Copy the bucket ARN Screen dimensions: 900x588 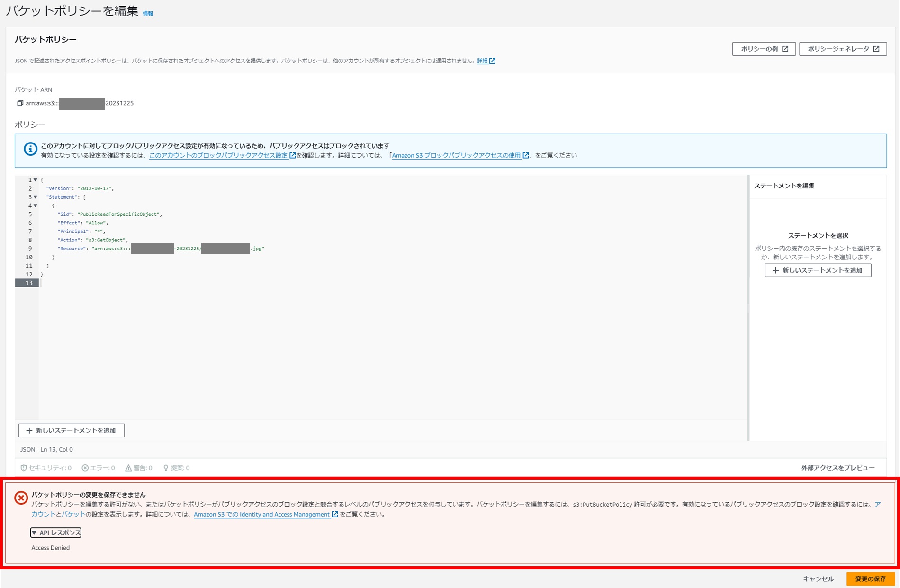[x=21, y=103]
